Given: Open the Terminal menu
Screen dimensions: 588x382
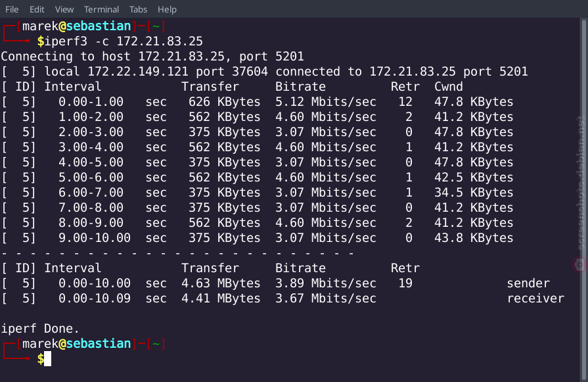Looking at the screenshot, I should coord(101,9).
